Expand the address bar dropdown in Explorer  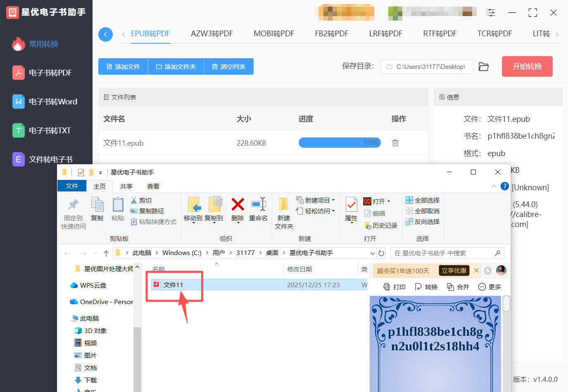click(373, 253)
